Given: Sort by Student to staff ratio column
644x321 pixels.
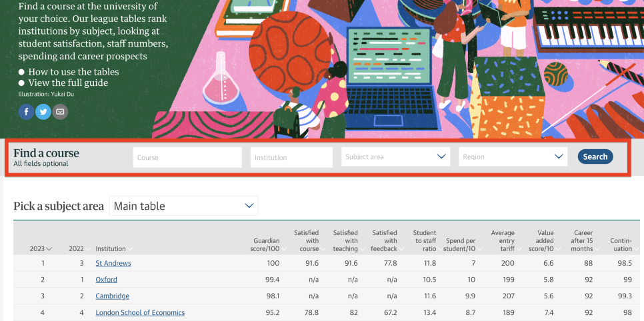Looking at the screenshot, I should 427,241.
